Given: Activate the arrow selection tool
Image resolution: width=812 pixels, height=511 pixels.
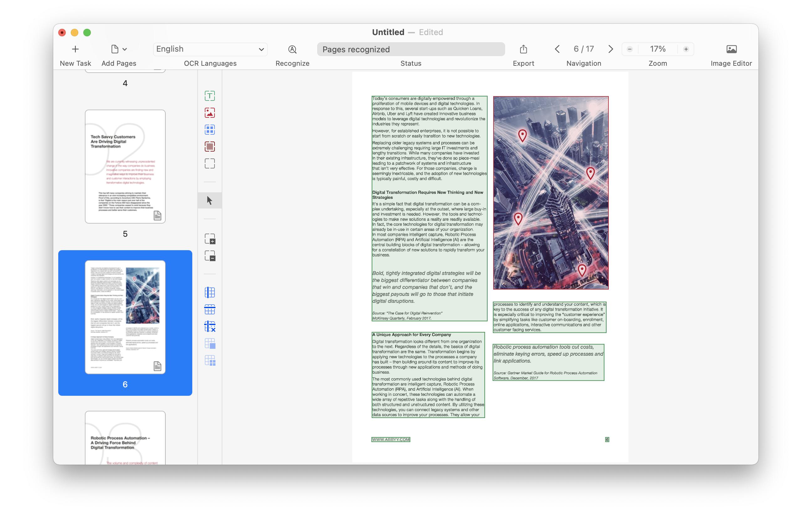Looking at the screenshot, I should click(x=209, y=201).
